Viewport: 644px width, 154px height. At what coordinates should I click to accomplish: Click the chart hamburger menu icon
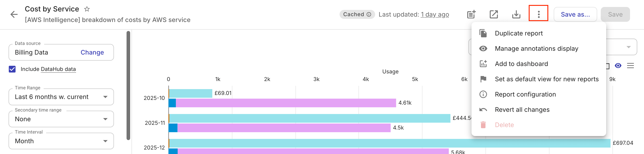[630, 66]
